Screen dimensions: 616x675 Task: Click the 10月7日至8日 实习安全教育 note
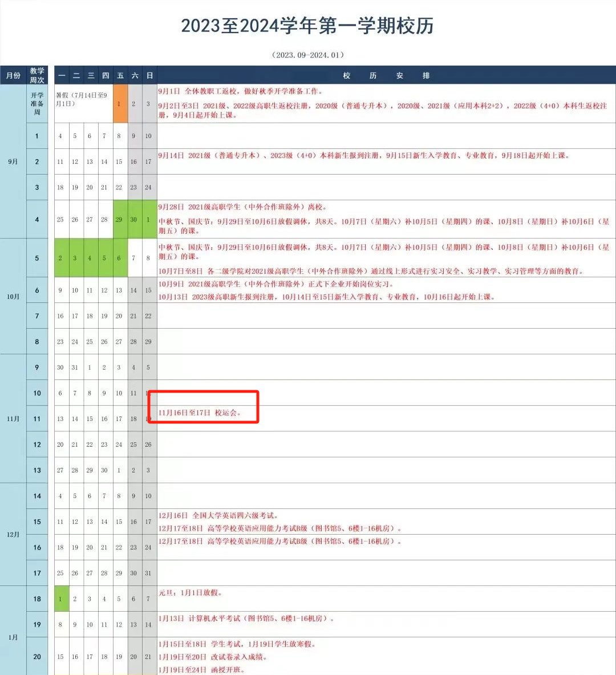point(371,271)
